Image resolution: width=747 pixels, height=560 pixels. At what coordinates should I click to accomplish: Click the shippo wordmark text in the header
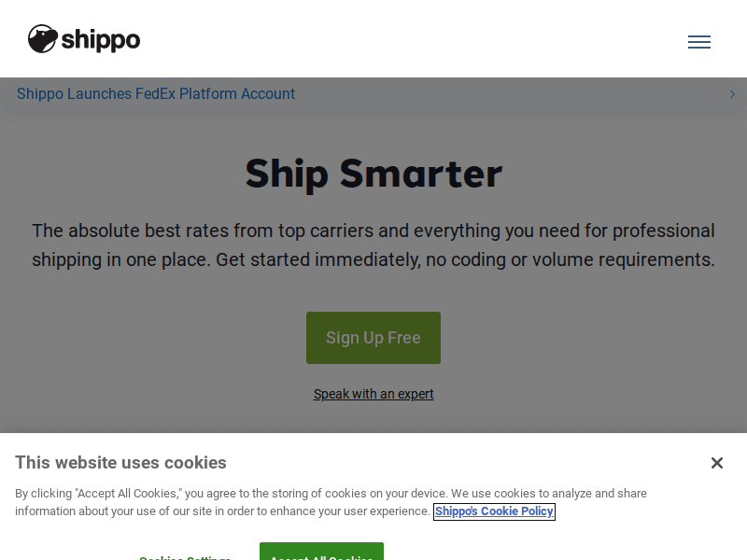coord(102,40)
